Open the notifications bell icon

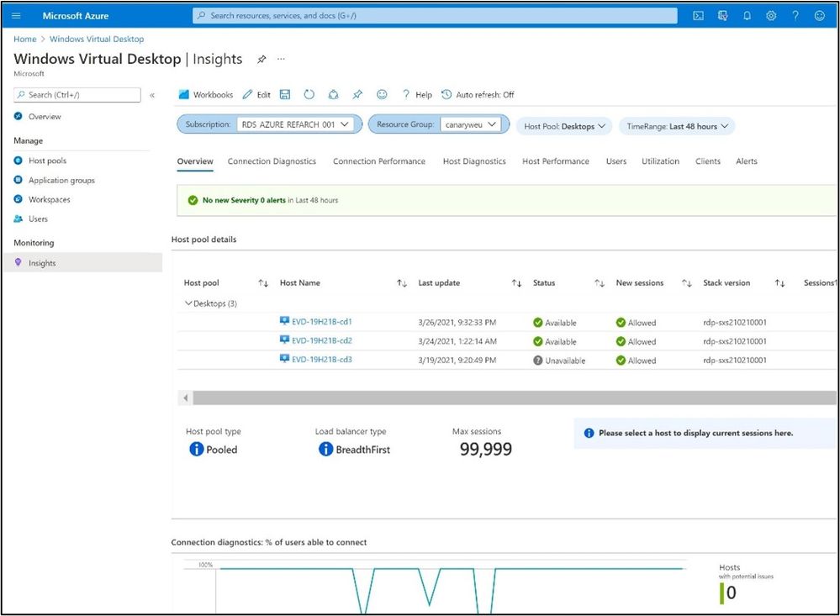[747, 15]
